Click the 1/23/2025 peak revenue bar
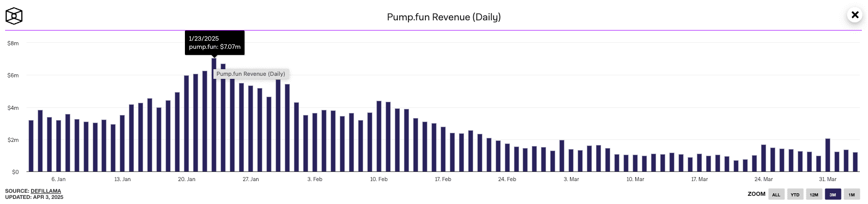 214,115
